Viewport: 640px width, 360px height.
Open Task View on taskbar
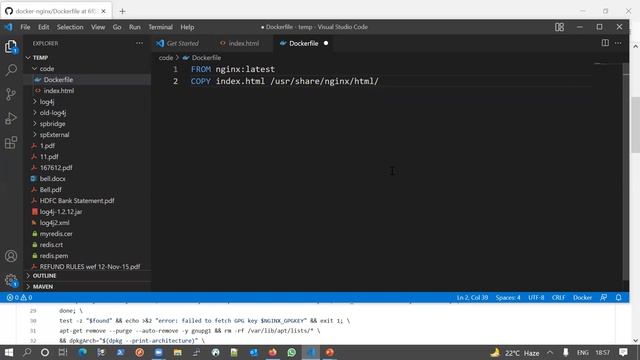62,352
